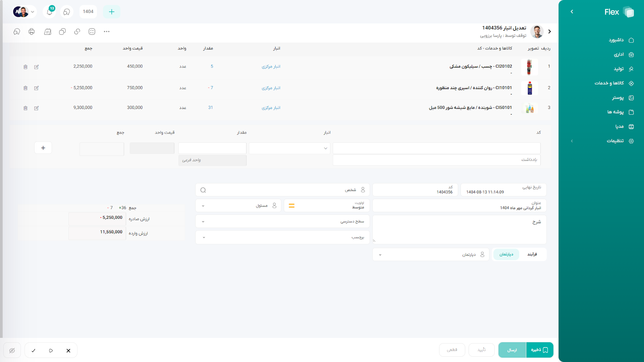Screen dimensions: 644x362
Task: Delete row 2 item CI10101
Action: 25,88
